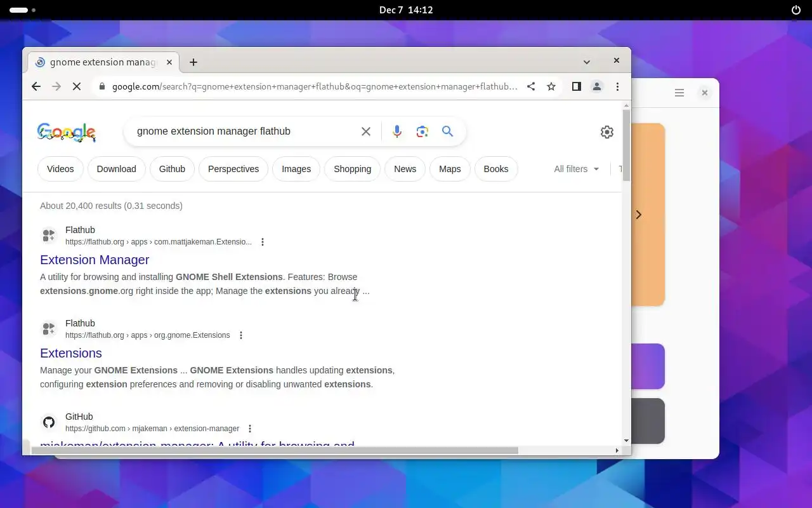Click the blue magnifier search button
The width and height of the screenshot is (812, 508).
point(448,131)
